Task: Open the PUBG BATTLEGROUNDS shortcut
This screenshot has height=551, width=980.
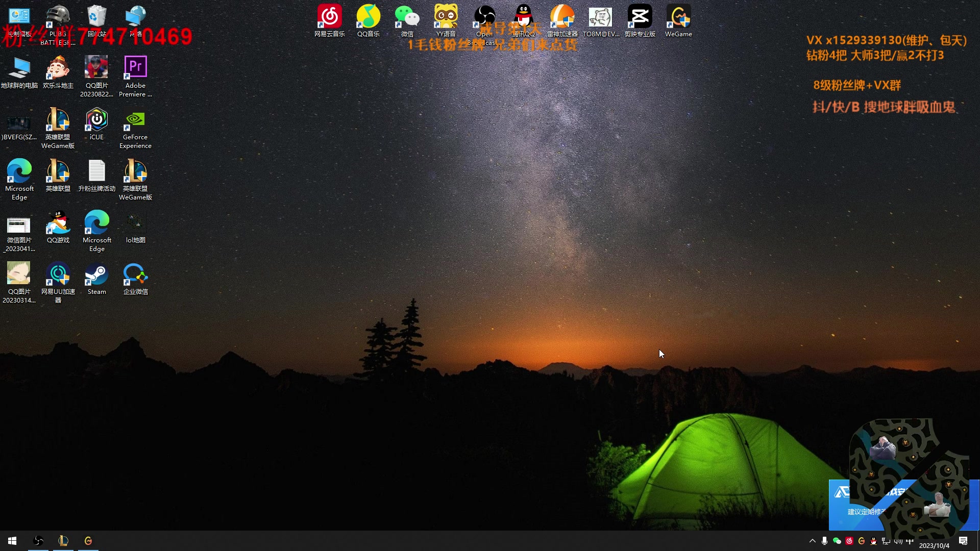Action: [x=58, y=24]
